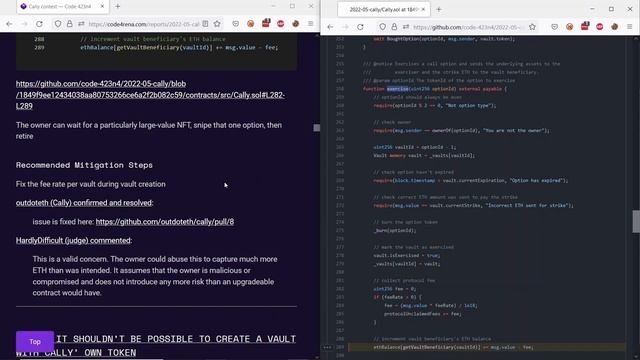Click the padlock icon in code4rena address bar
Screen dimensions: 640x360
pos(69,24)
